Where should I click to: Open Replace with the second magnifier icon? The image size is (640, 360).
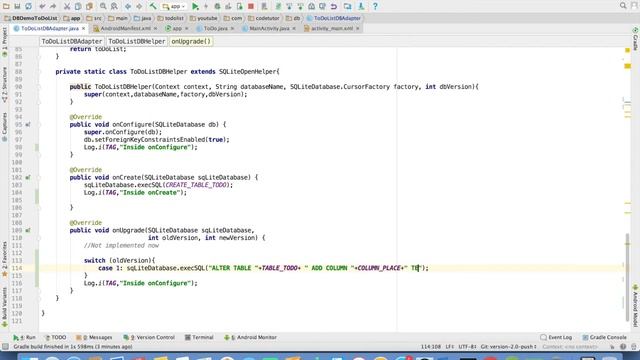point(114,6)
